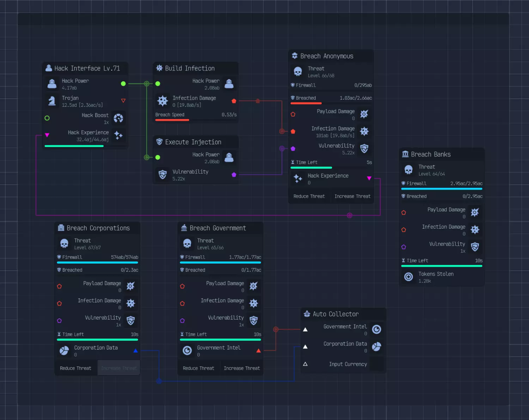This screenshot has width=529, height=420.
Task: Click the Infection Damage icon in Breach Anonymous
Action: [364, 131]
